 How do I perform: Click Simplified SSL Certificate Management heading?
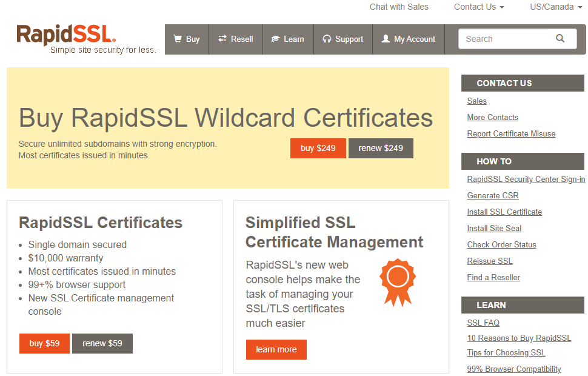tap(334, 232)
